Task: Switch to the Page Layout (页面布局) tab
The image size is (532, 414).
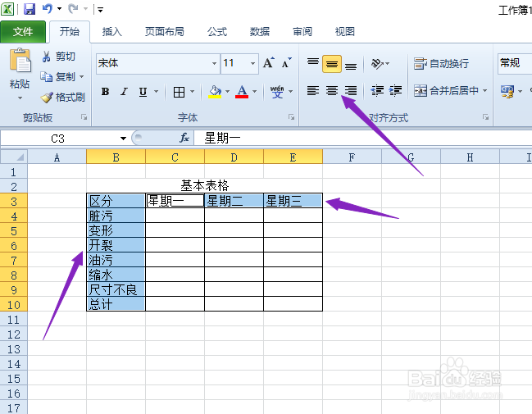Action: pos(164,32)
